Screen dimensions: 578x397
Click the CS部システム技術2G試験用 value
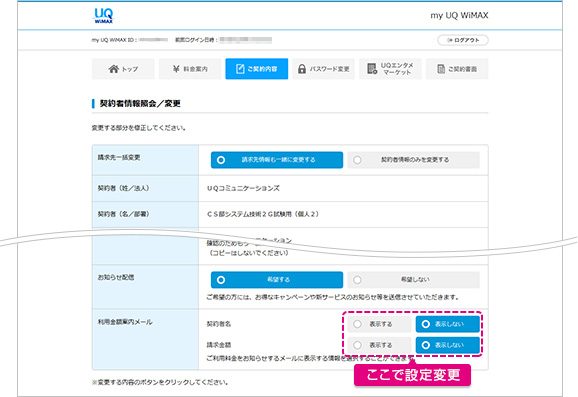click(x=263, y=214)
